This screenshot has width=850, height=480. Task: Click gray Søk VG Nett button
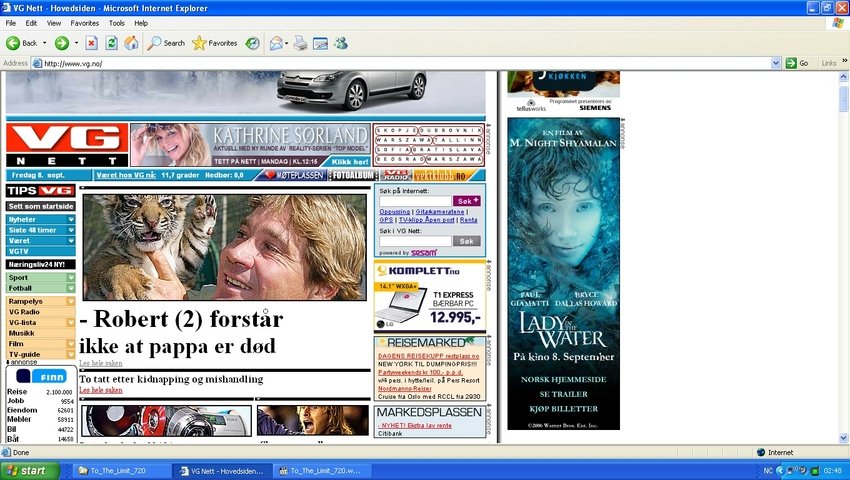coord(467,241)
